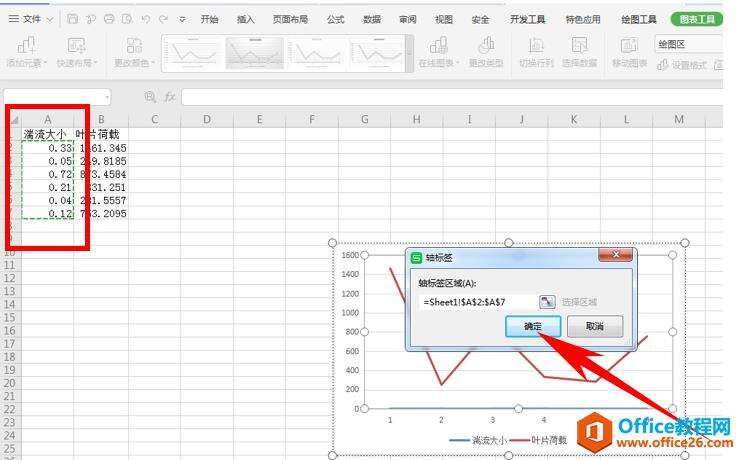Open the chart area (绘图区) combo box

tap(688, 44)
